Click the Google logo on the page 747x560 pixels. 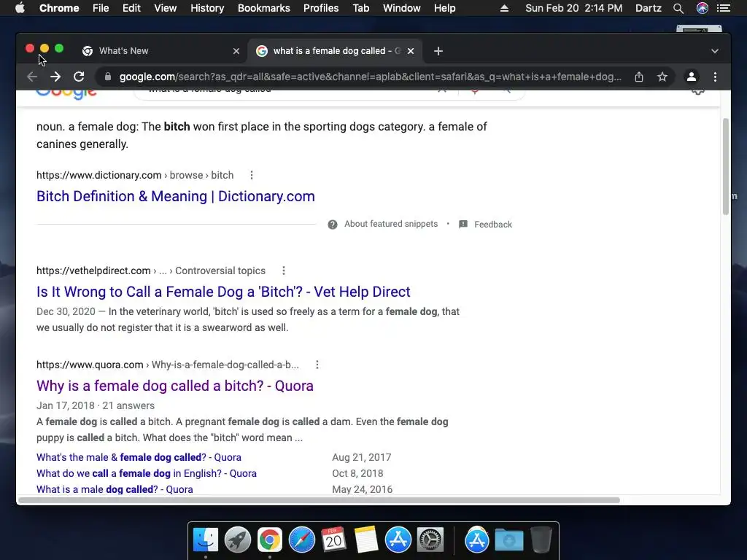pyautogui.click(x=66, y=94)
